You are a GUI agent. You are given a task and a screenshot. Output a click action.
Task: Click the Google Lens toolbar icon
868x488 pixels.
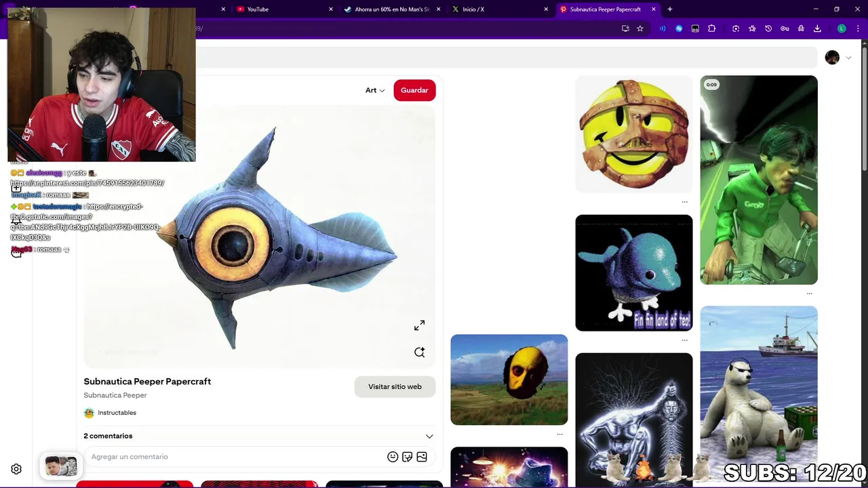[736, 28]
